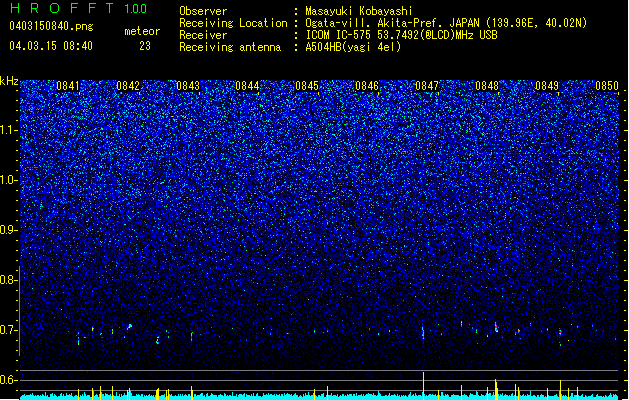Click the 0842 time marker
The width and height of the screenshot is (629, 400).
pos(128,86)
